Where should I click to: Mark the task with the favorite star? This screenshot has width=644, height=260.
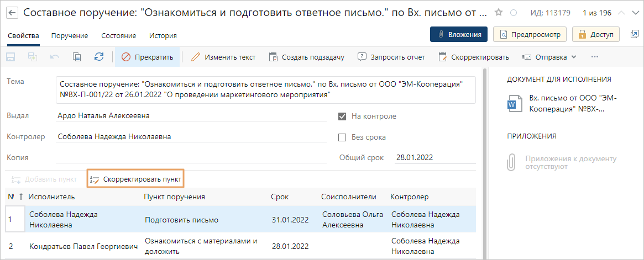(499, 13)
